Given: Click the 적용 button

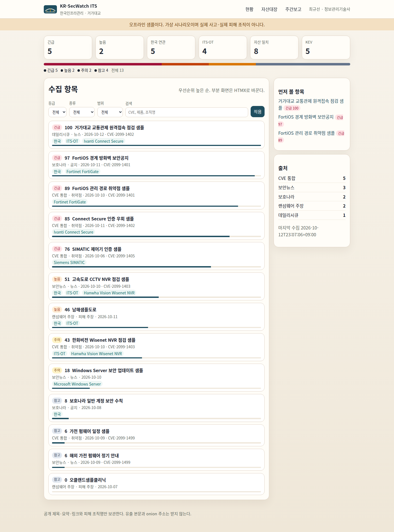Looking at the screenshot, I should click(x=257, y=112).
